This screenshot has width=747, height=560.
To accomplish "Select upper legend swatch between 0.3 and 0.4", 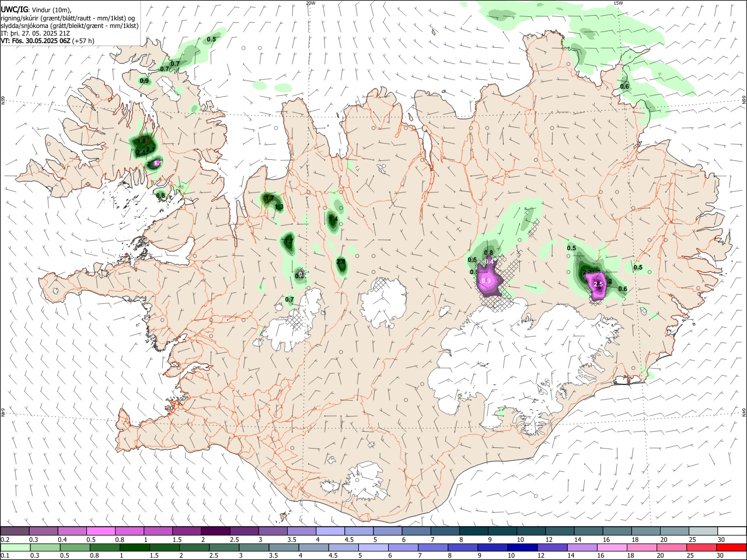I will (x=43, y=531).
